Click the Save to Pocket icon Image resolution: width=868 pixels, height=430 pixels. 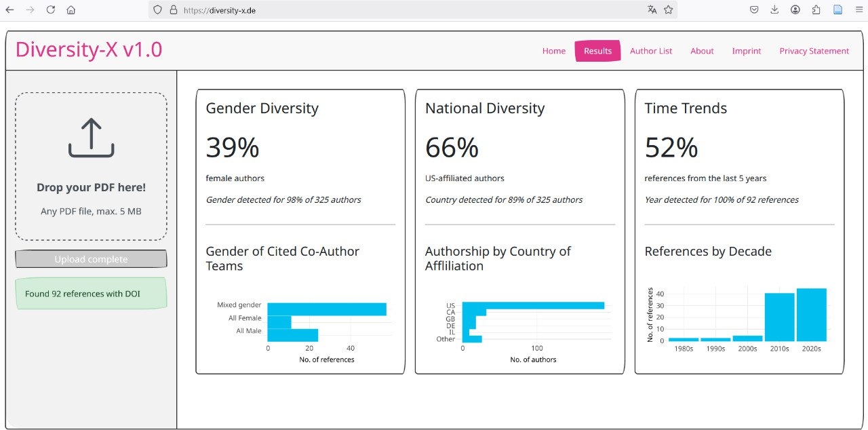click(x=754, y=10)
